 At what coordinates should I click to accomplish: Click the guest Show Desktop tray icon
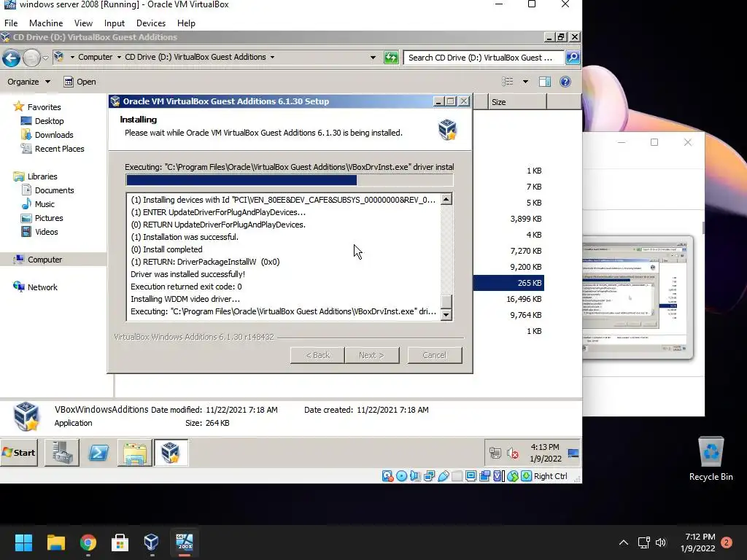pos(573,453)
